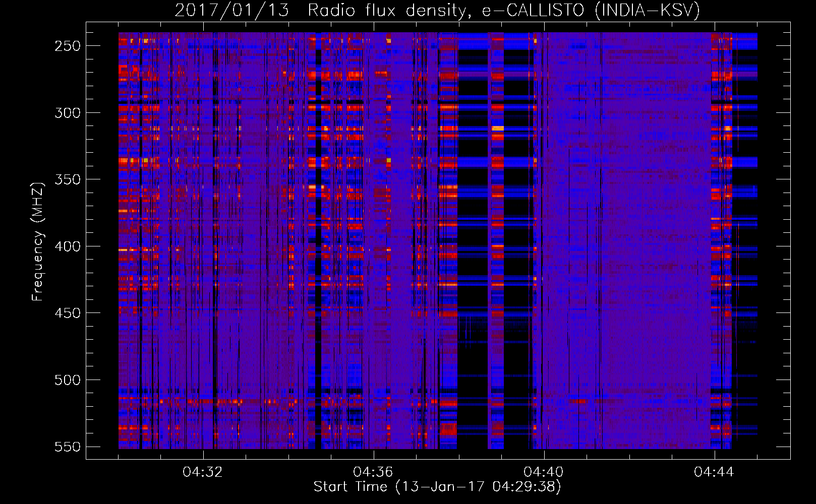816x504 pixels.
Task: Click the "Frequency (MHZ)" y-axis label
Action: (38, 241)
